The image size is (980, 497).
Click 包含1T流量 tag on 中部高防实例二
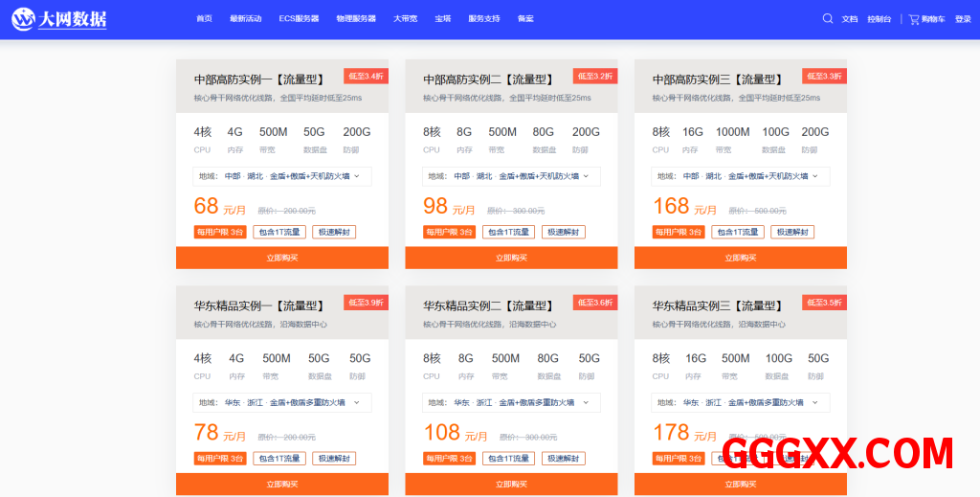click(x=508, y=232)
